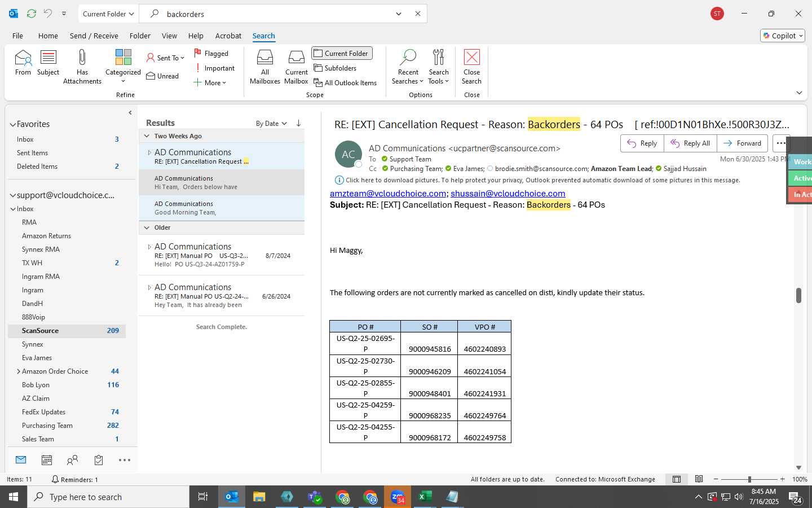Viewport: 812px width, 508px height.
Task: Switch to the Acrobat tab
Action: coord(228,36)
